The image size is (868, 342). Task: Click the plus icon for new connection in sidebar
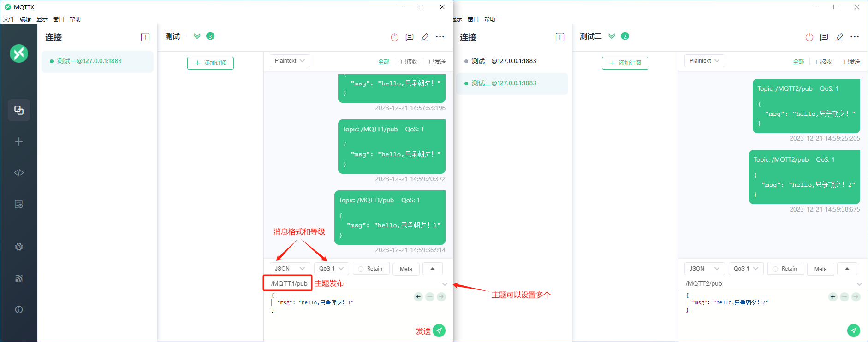pos(19,142)
